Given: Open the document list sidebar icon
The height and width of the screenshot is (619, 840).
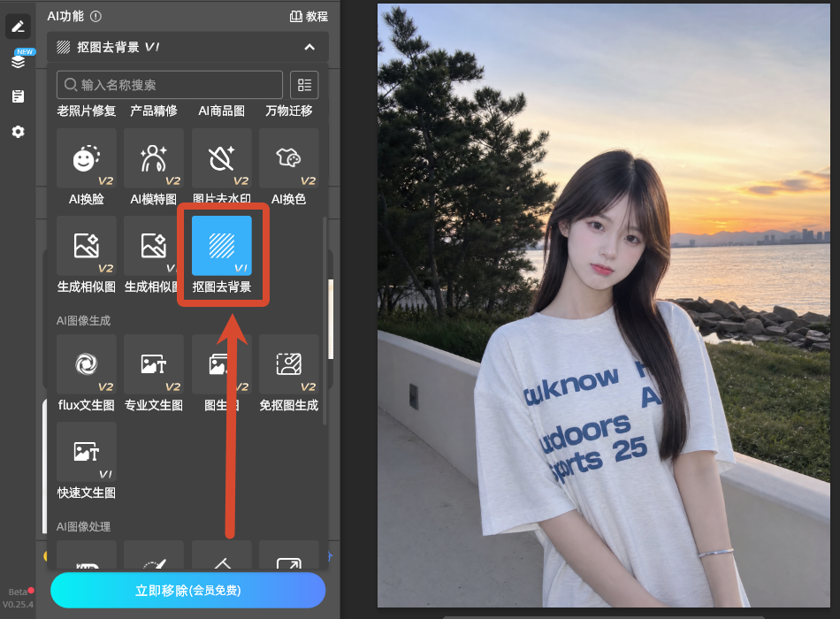Looking at the screenshot, I should click(x=18, y=96).
